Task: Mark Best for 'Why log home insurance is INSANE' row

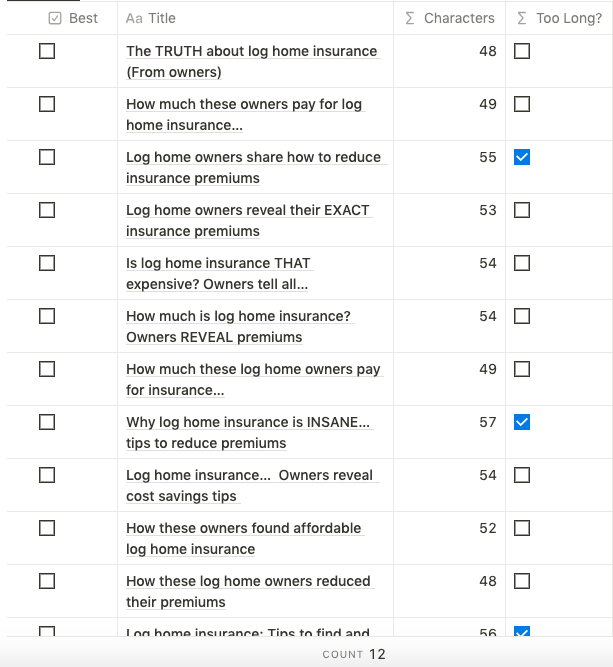Action: (47, 422)
